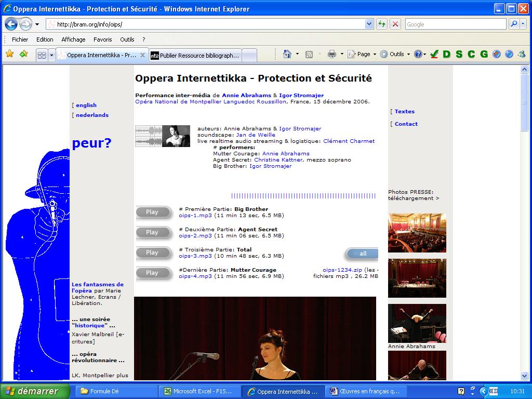The image size is (532, 399).
Task: Click the striped audio progress bar
Action: (x=303, y=196)
